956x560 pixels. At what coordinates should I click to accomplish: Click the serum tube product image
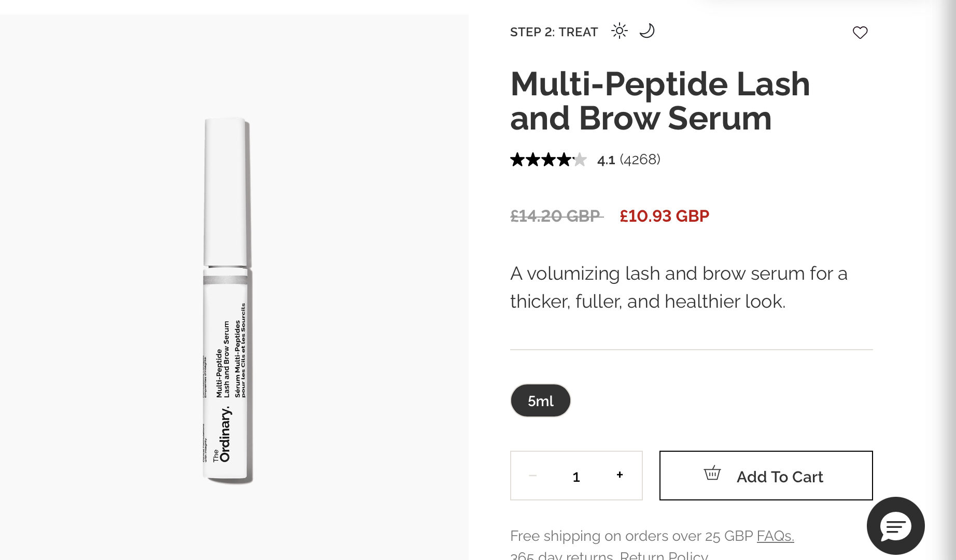coord(227,300)
